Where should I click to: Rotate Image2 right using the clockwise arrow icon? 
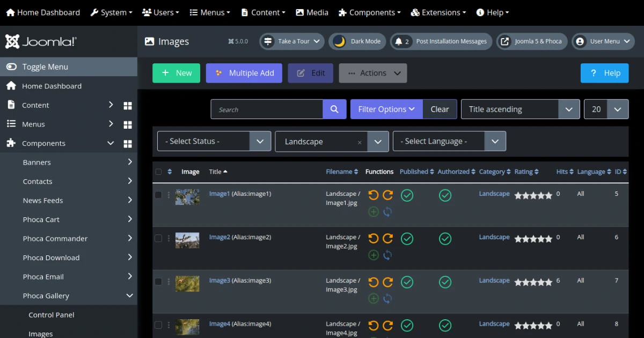[387, 239]
